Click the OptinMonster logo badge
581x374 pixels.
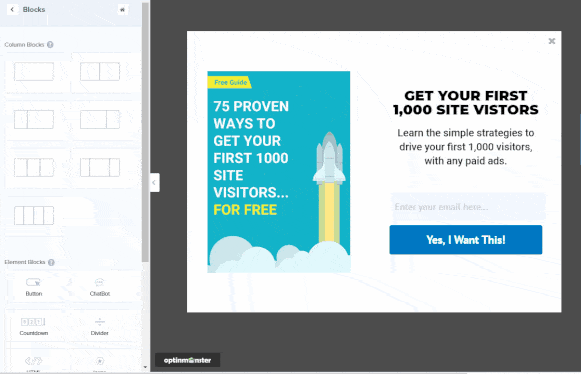(x=187, y=360)
